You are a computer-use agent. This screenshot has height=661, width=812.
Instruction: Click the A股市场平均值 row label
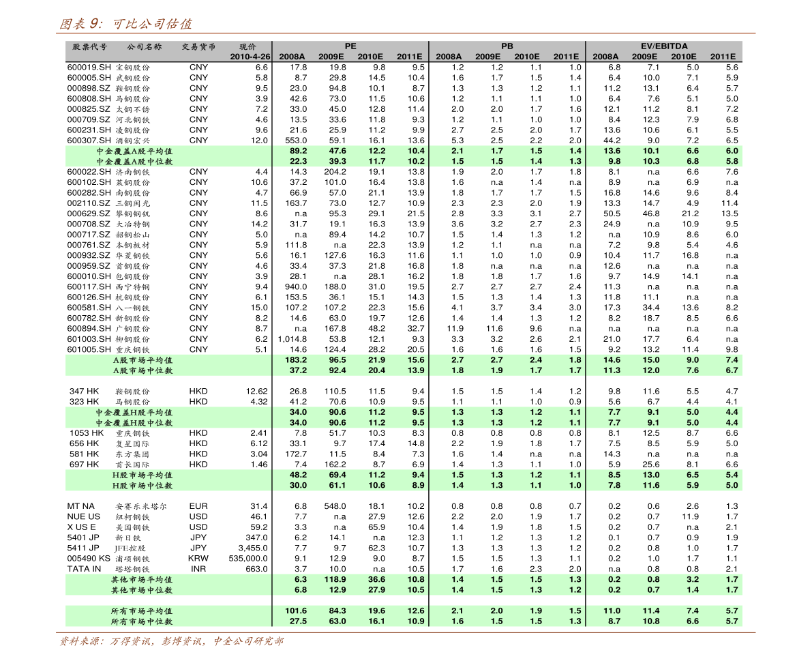143,360
